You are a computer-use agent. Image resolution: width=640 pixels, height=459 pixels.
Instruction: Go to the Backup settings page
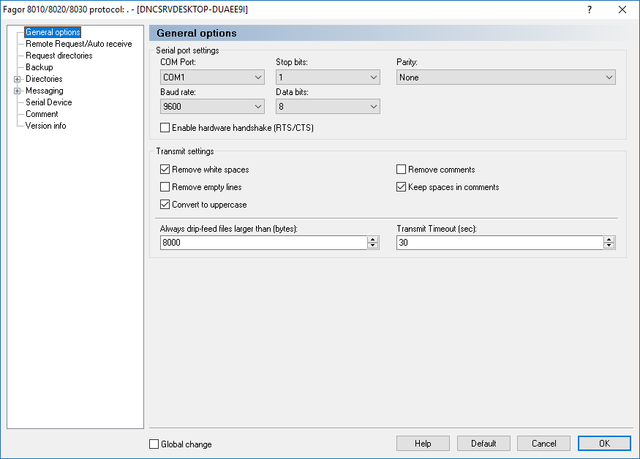click(39, 67)
